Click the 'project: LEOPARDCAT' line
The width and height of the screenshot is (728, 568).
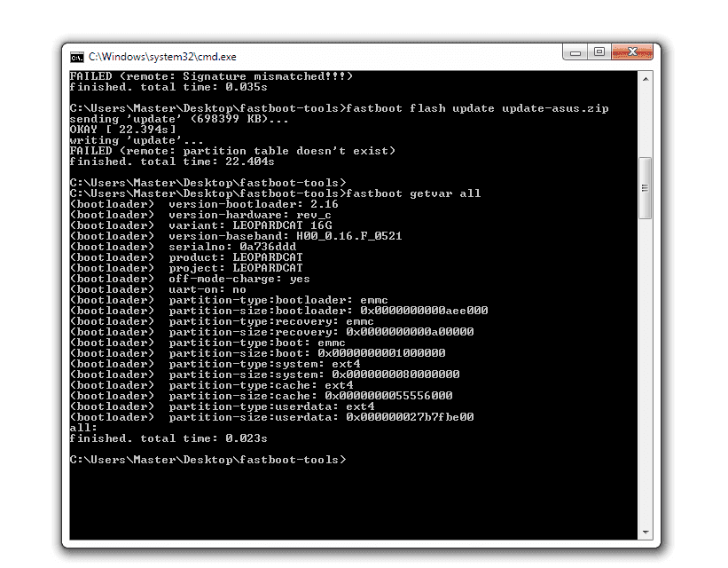tap(186, 268)
